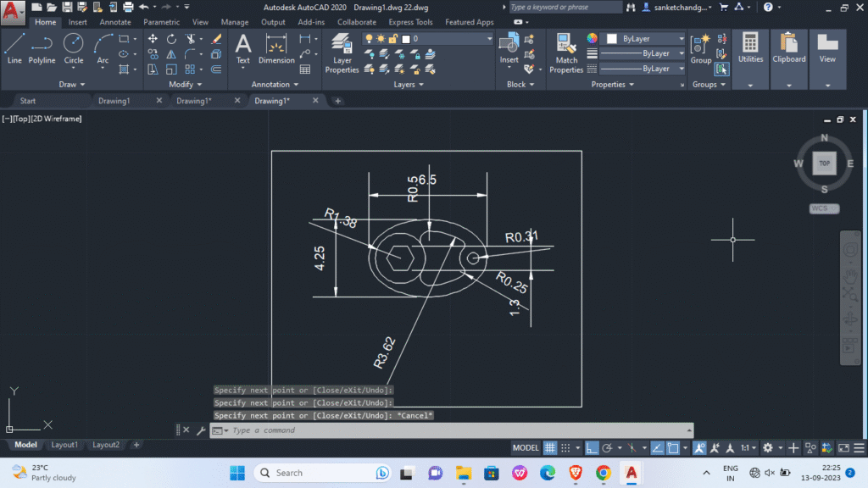Toggle drawing grid display in status bar
The image size is (868, 488).
(x=549, y=447)
